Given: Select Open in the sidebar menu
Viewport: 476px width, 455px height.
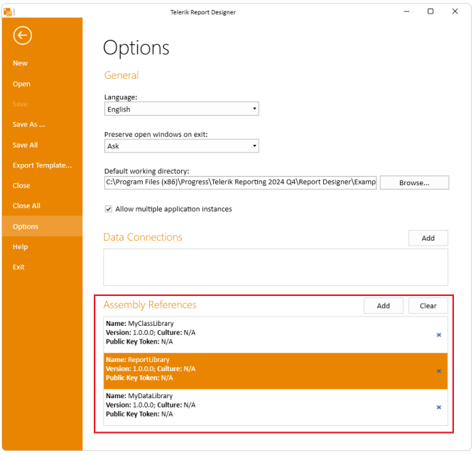Looking at the screenshot, I should click(x=21, y=84).
